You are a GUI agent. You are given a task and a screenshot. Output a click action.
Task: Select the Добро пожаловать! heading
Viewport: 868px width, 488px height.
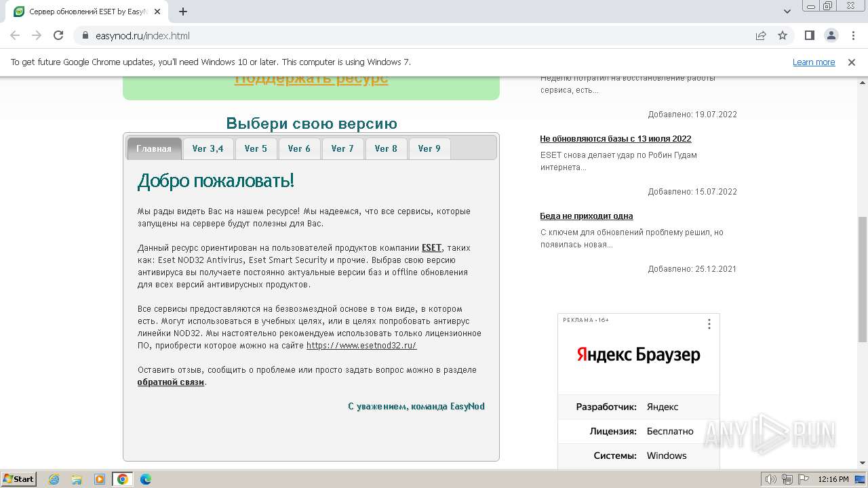[x=216, y=181]
